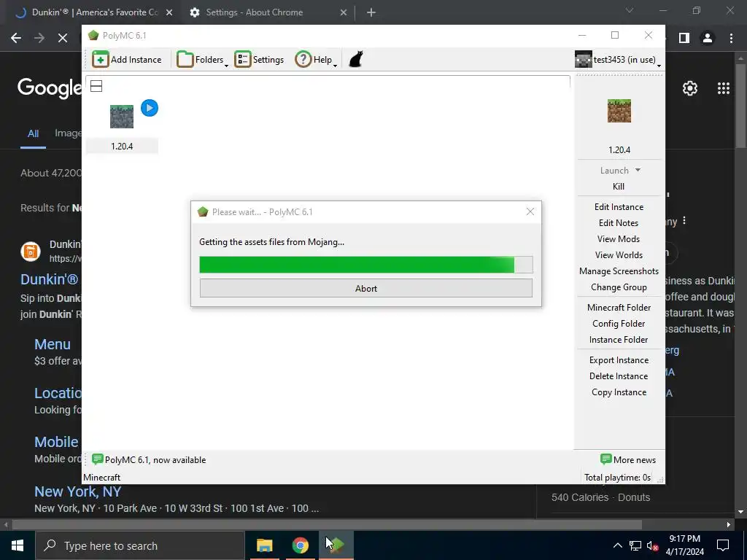Open the notification center icon
This screenshot has width=747, height=560.
point(723,545)
